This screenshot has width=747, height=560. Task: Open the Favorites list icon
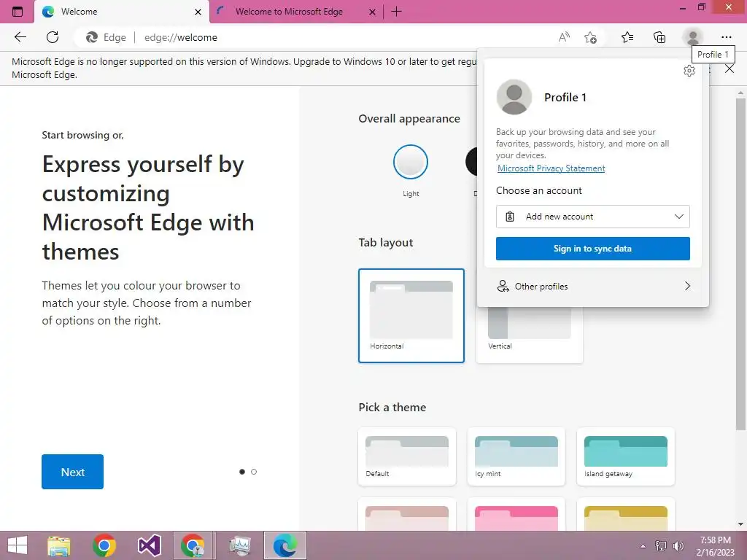[627, 37]
